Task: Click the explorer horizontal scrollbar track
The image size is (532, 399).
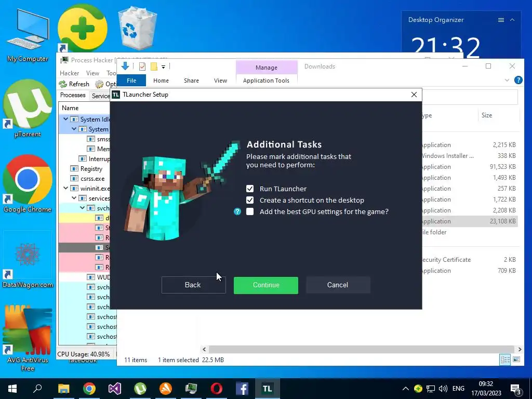Action: tap(362, 349)
